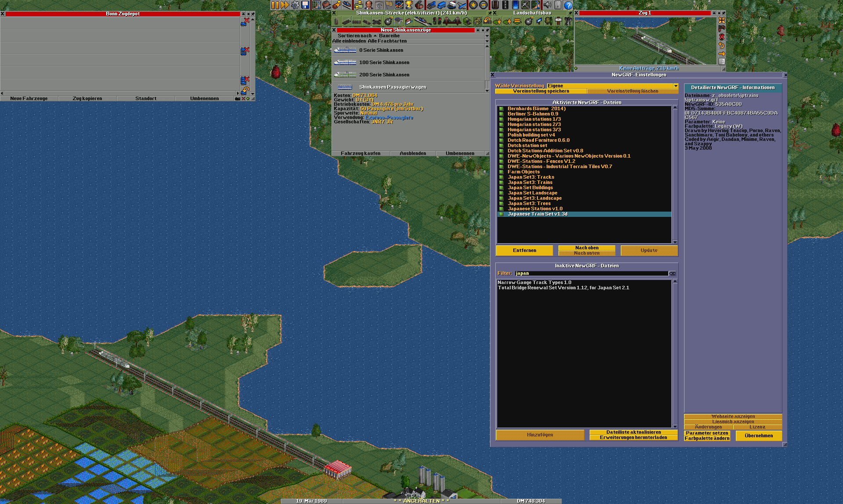Screen dimensions: 843x504
Task: Click the Fahrzeug kaufen button
Action: pyautogui.click(x=360, y=154)
